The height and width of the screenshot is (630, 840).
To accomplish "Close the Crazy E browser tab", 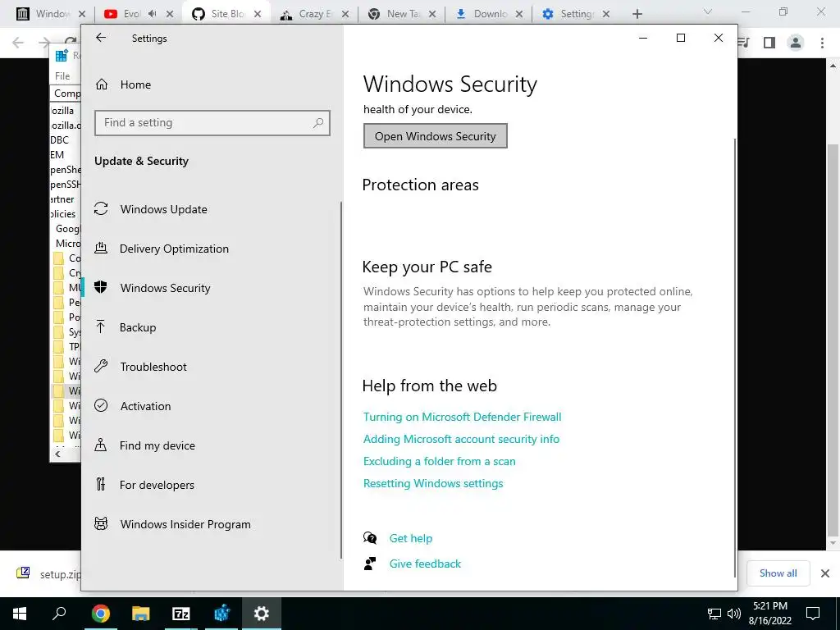I will (345, 14).
